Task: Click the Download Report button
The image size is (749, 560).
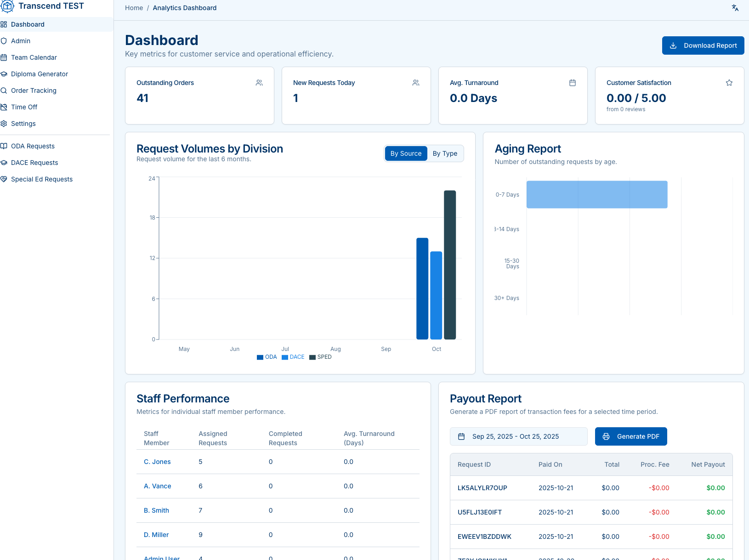Action: coord(703,45)
